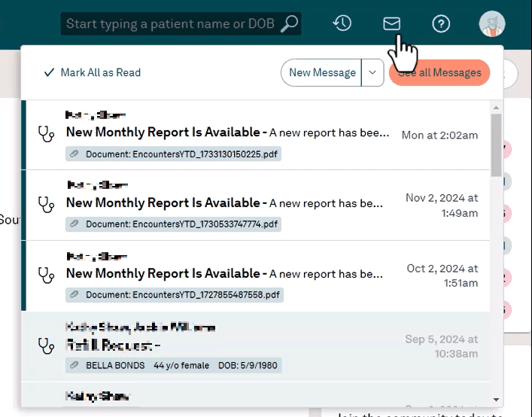Click paperclip icon on EncountersYTD_1730533747774.pdf
This screenshot has height=417, width=532.
pos(74,224)
